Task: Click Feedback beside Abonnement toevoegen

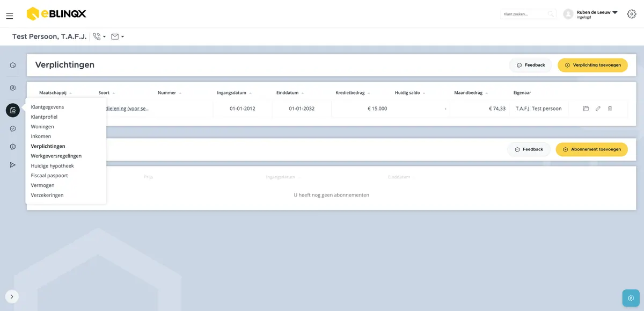Action: point(529,149)
